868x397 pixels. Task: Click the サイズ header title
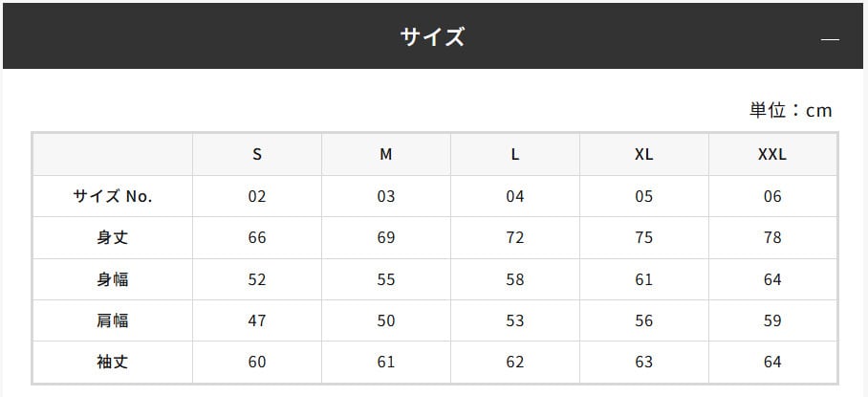[x=432, y=37]
